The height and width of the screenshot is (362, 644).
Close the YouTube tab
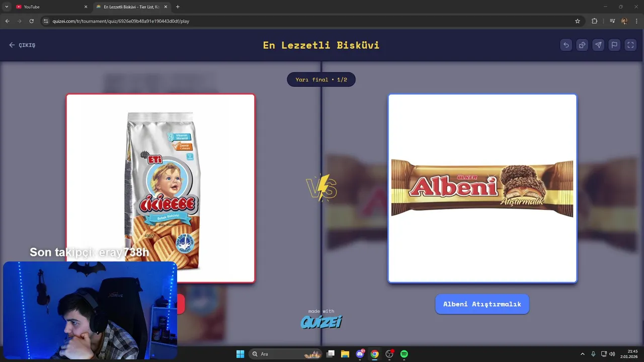(x=86, y=7)
